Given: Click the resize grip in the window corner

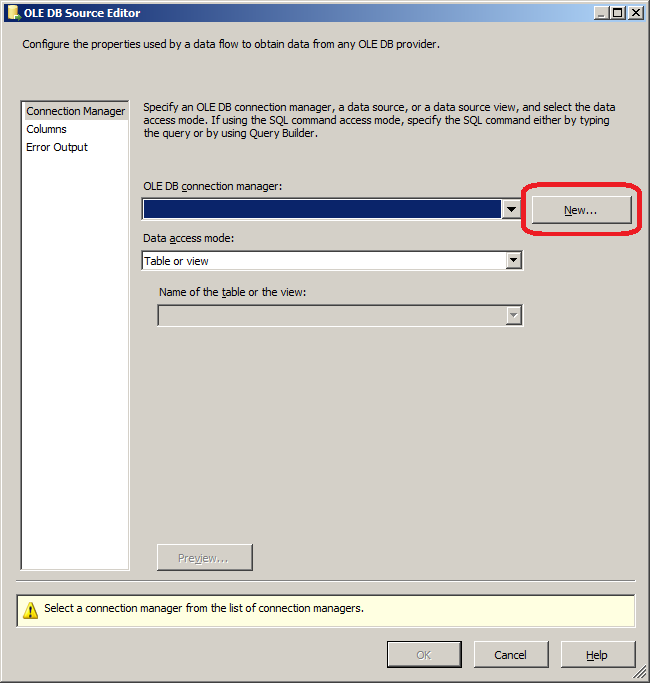Looking at the screenshot, I should point(641,675).
